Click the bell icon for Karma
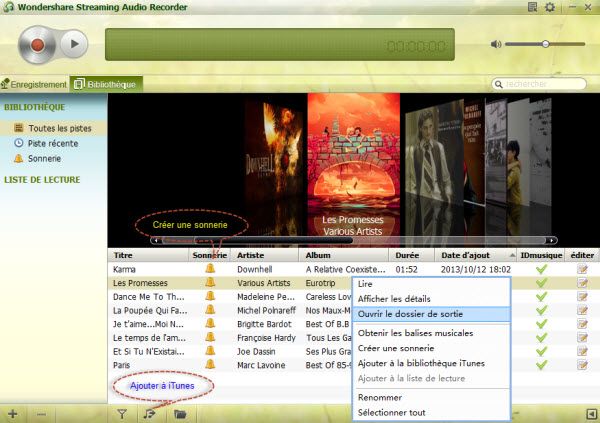This screenshot has width=600, height=423. (x=210, y=269)
